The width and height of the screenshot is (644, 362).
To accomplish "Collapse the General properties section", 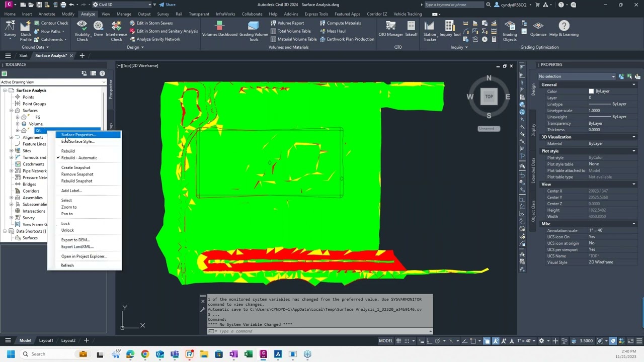I will pyautogui.click(x=633, y=84).
